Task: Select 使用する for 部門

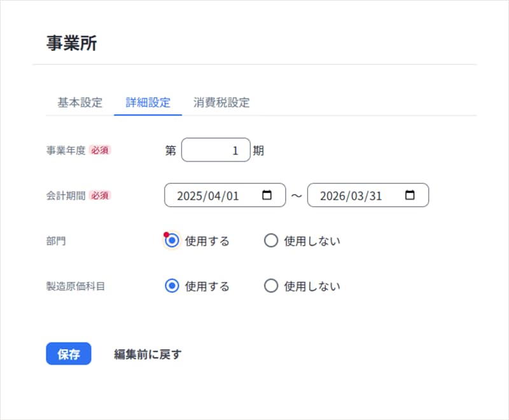Action: pyautogui.click(x=171, y=241)
